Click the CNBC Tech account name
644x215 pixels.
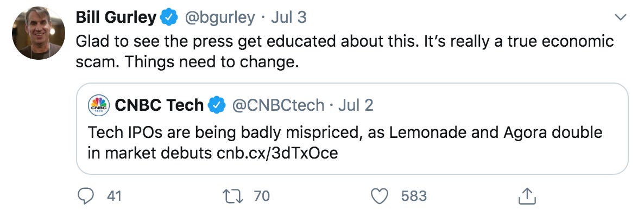click(159, 105)
